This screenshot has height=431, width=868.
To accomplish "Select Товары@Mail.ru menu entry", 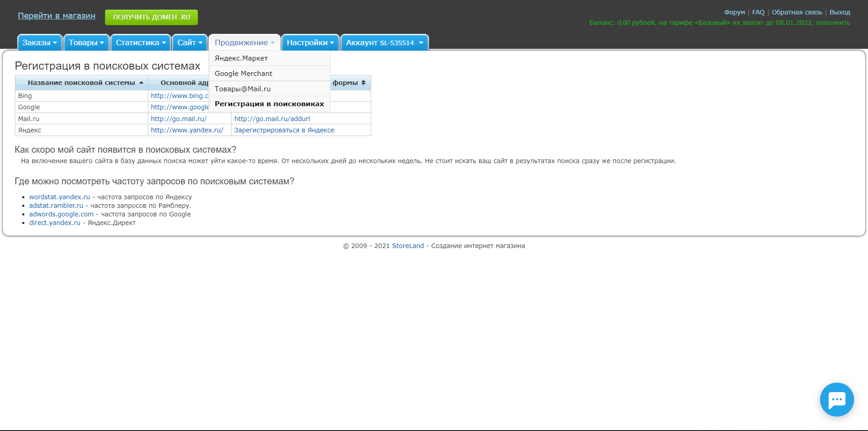I will (269, 89).
